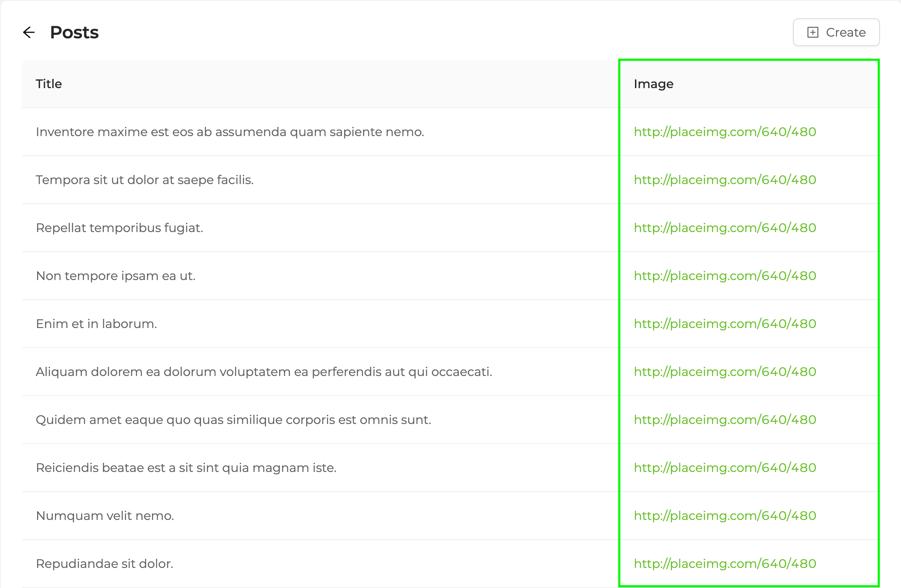Click image URL for Repudiandae sit dolor
The height and width of the screenshot is (588, 901).
724,563
